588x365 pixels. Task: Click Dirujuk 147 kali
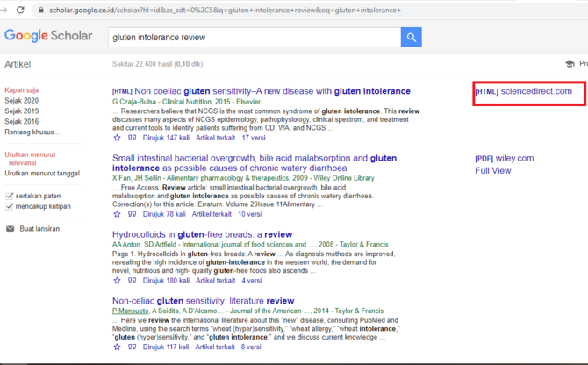pos(166,138)
